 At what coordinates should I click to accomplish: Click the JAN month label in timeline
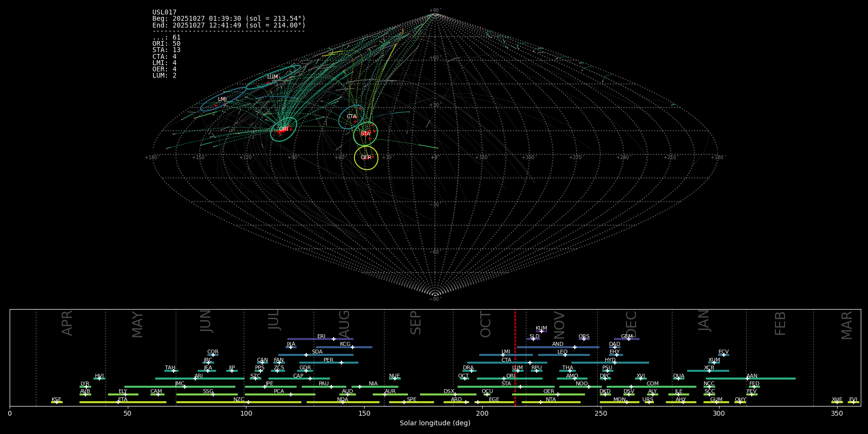pyautogui.click(x=704, y=320)
